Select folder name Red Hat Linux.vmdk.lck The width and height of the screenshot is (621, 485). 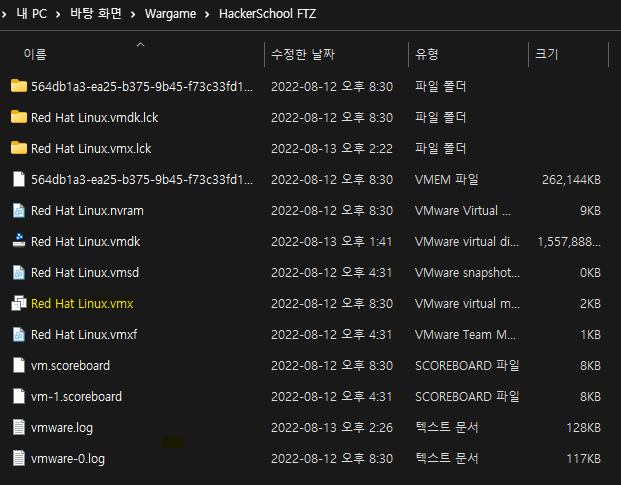point(94,118)
